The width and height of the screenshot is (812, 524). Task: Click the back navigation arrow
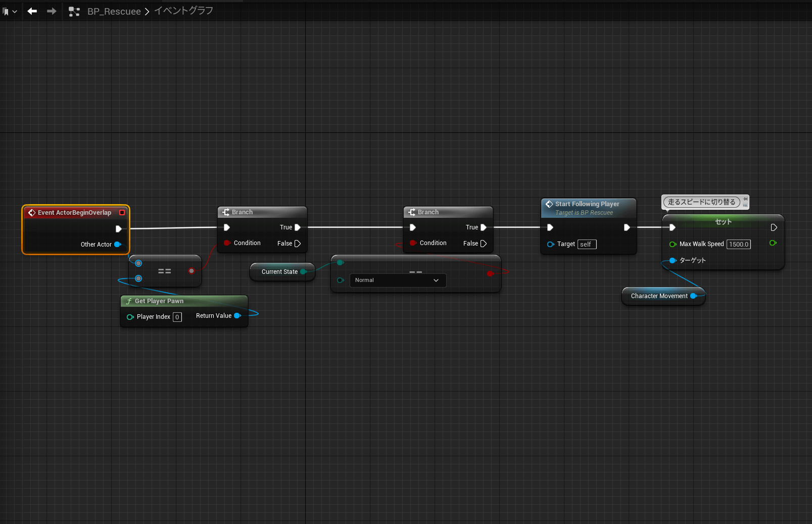(x=32, y=11)
